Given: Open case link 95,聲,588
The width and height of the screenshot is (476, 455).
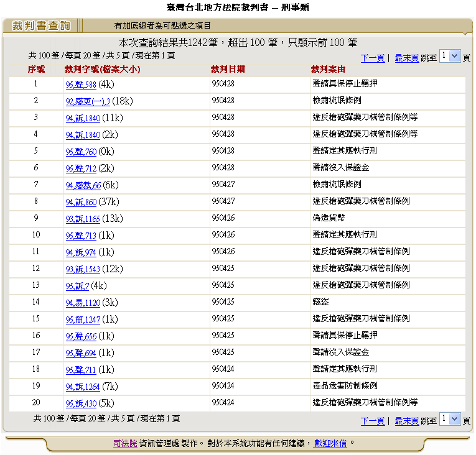Looking at the screenshot, I should tap(81, 85).
